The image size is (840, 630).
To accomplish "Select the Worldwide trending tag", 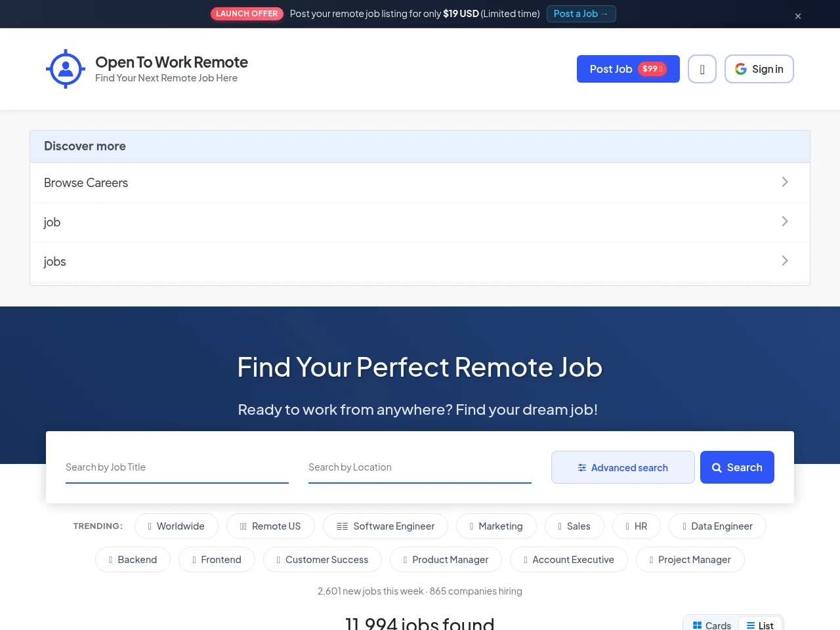I will click(x=177, y=526).
